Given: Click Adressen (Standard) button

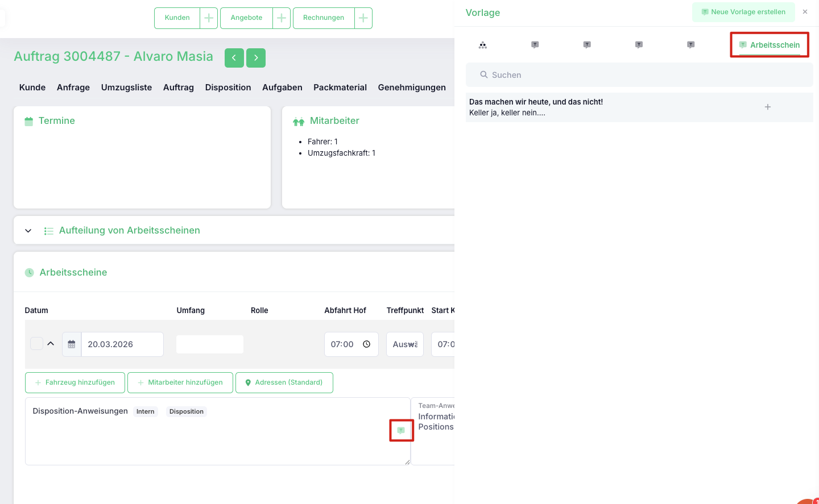Looking at the screenshot, I should 284,382.
